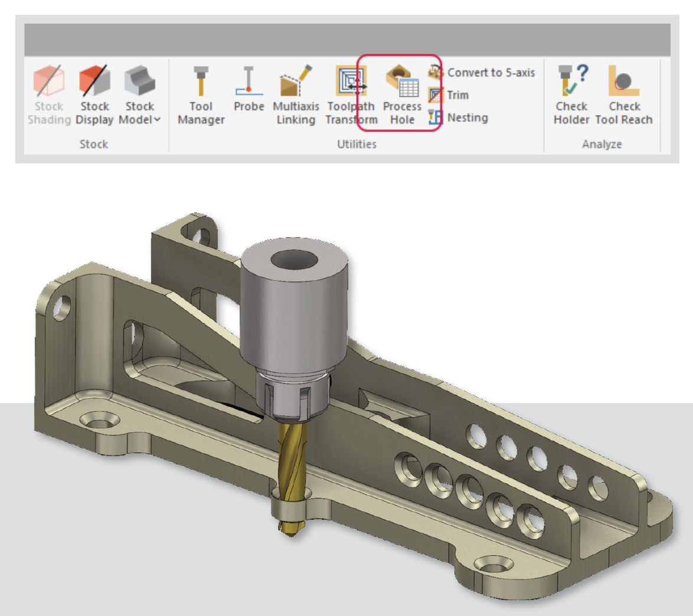This screenshot has height=616, width=693.
Task: Select the Probe utility
Action: coord(249,89)
